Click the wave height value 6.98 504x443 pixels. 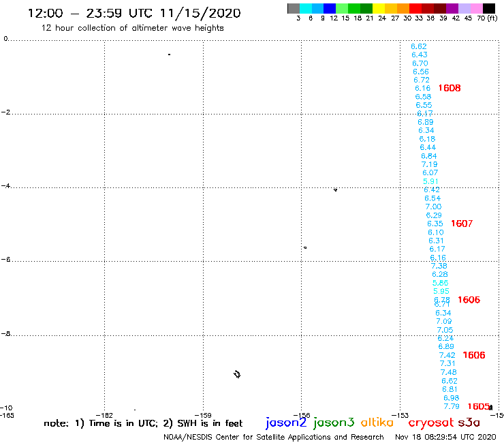(x=452, y=398)
